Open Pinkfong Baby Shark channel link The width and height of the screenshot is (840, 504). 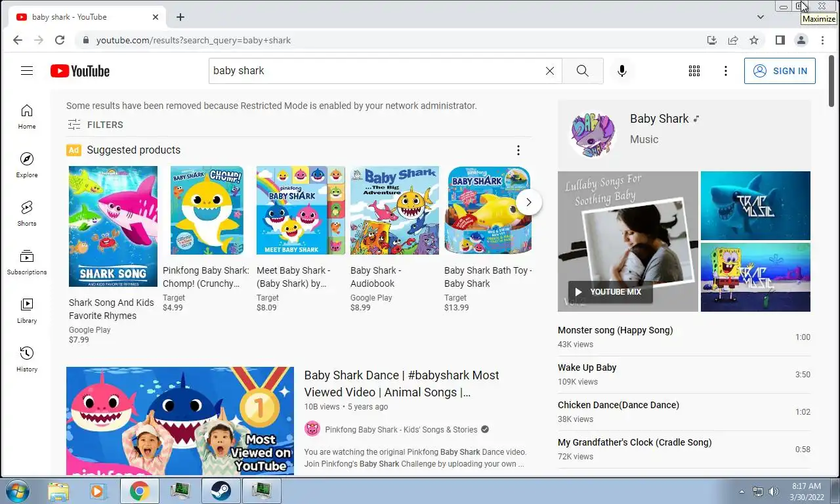(401, 430)
